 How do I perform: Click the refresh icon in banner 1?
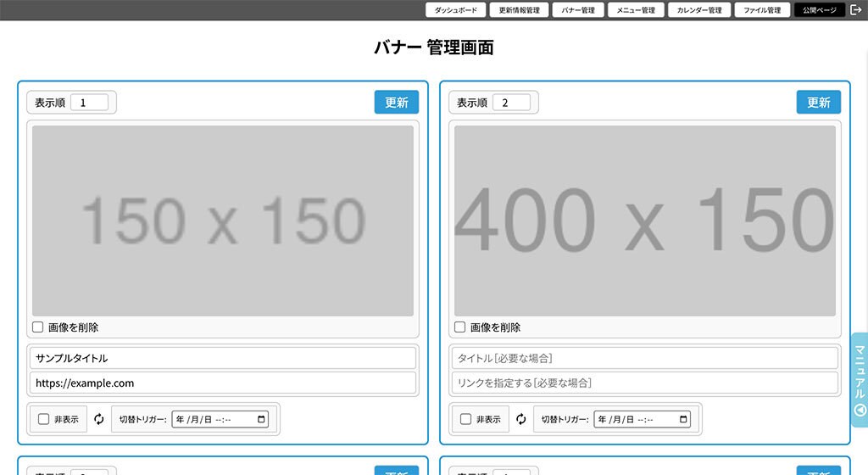[99, 419]
